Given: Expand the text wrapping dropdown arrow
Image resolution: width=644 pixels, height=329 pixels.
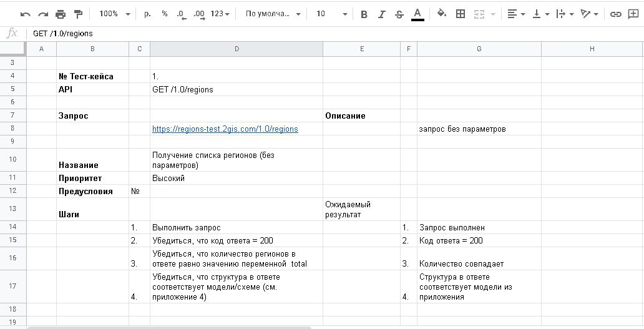Looking at the screenshot, I should tap(572, 14).
